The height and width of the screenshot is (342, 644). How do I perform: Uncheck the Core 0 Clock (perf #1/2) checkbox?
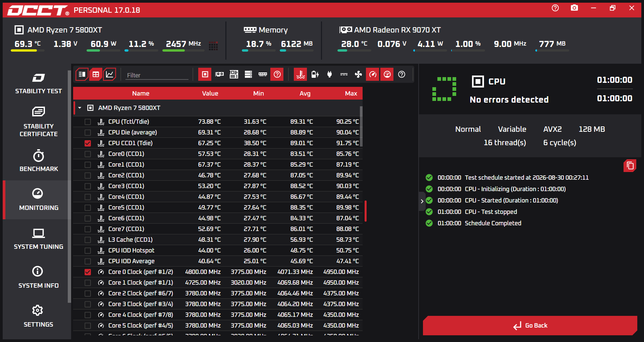88,272
